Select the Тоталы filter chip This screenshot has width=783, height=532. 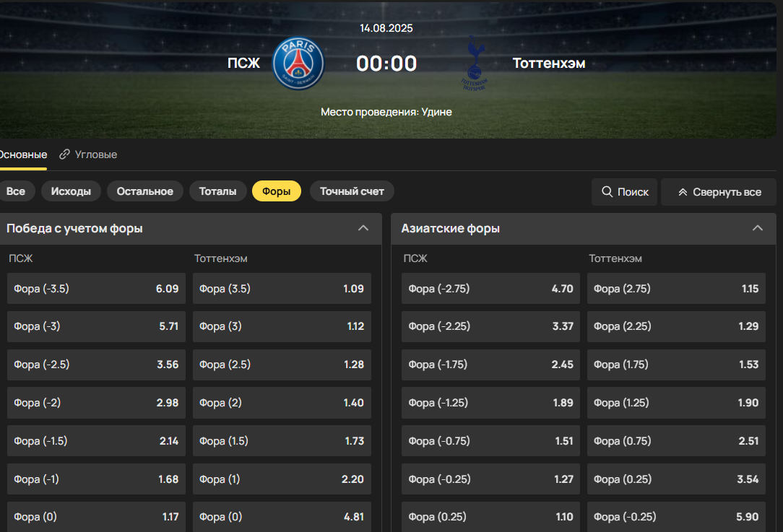[x=217, y=191]
